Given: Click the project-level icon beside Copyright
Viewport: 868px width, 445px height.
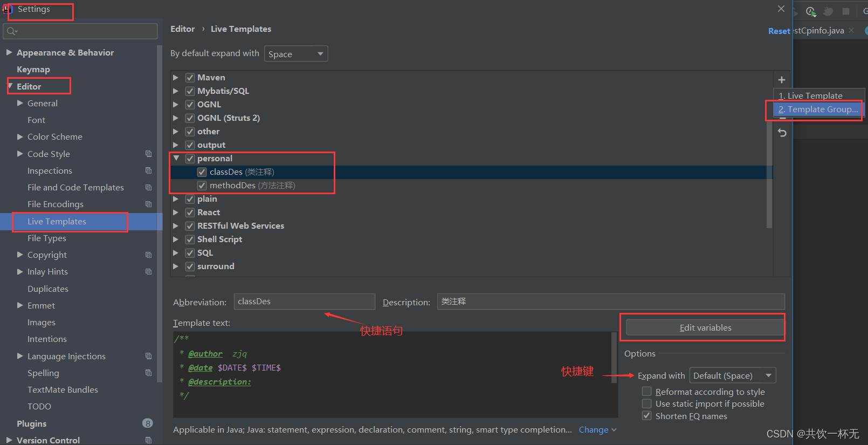Looking at the screenshot, I should point(148,255).
